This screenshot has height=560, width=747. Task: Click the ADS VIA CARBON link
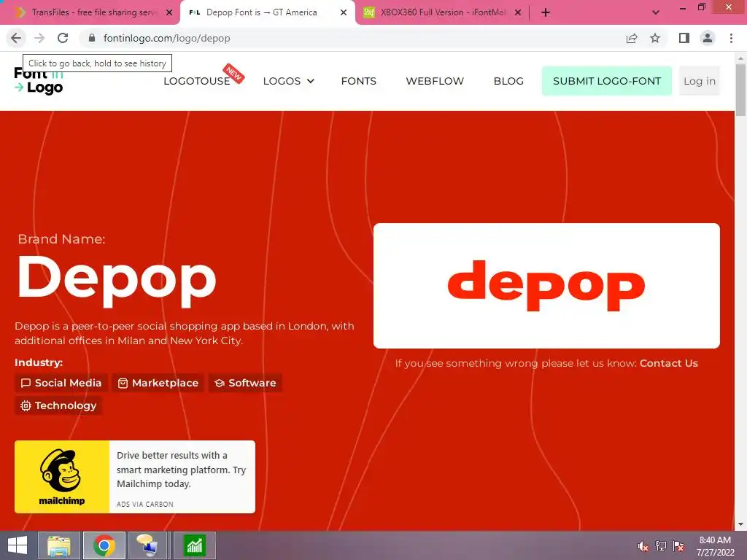[145, 505]
